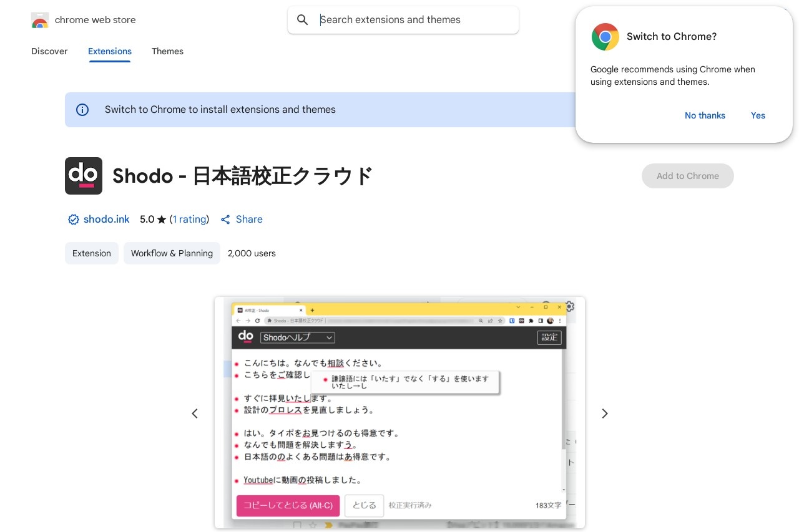The image size is (799, 532).
Task: Click the Switch to Chrome banner text
Action: 220,110
